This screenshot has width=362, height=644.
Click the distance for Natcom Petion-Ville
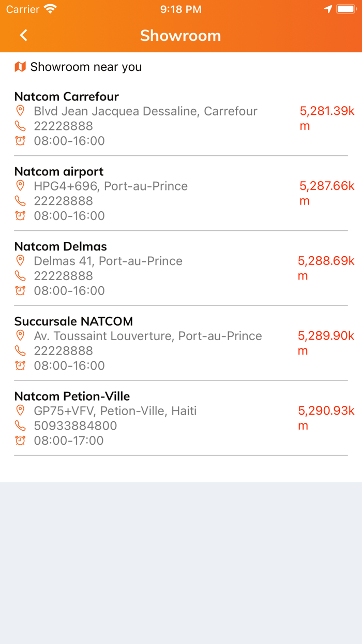coord(326,418)
